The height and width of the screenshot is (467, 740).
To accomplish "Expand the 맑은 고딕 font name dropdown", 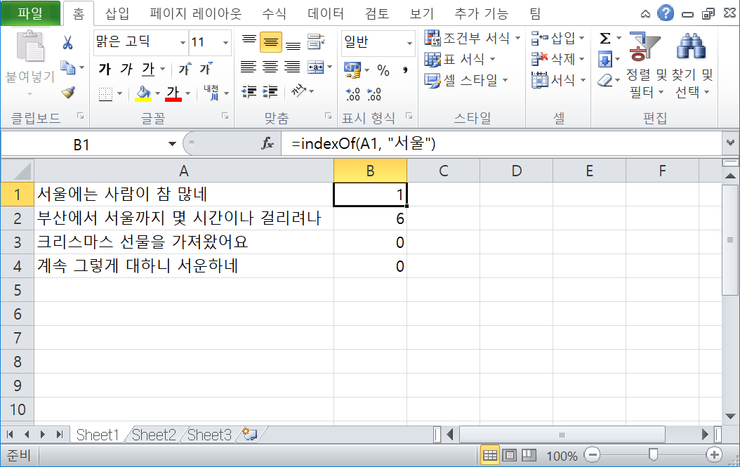I will click(182, 43).
